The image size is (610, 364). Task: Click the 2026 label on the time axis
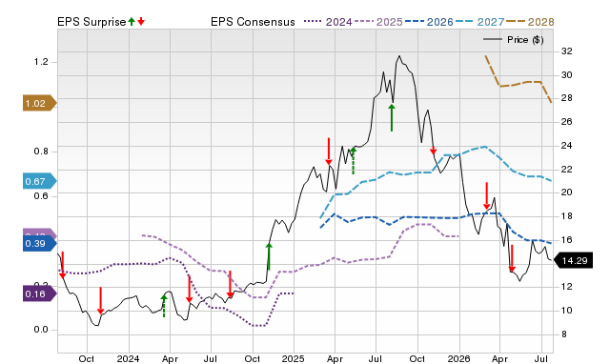tap(459, 358)
